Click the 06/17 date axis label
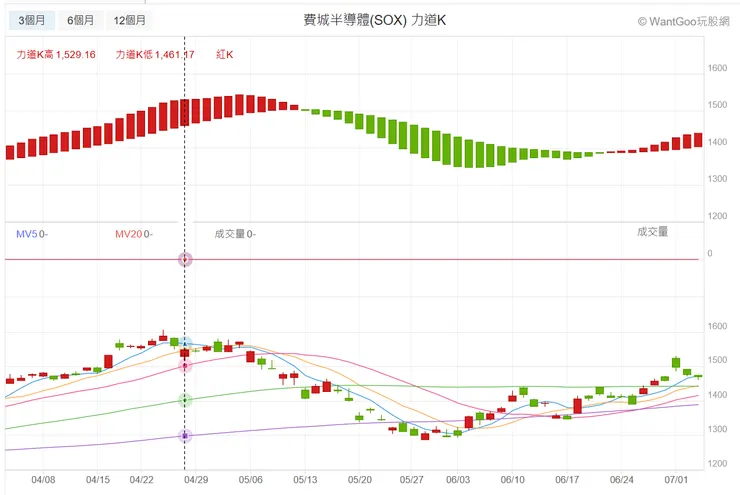 (x=567, y=480)
